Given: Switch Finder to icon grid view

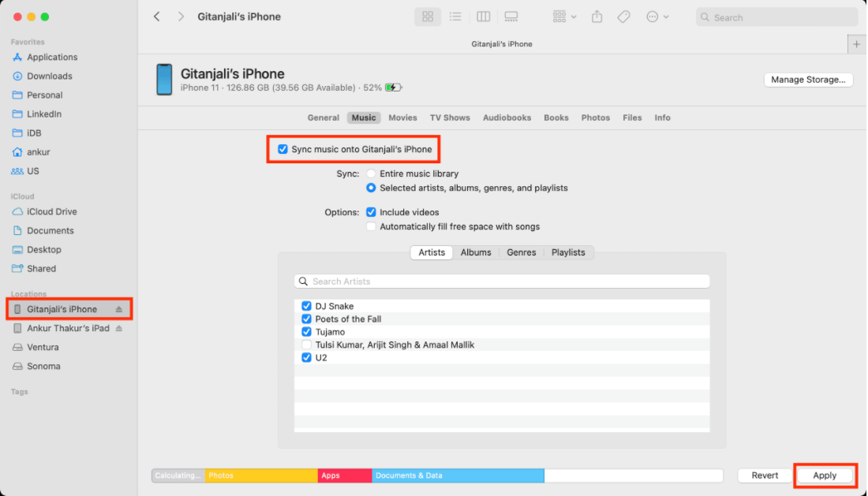Looking at the screenshot, I should (x=428, y=17).
